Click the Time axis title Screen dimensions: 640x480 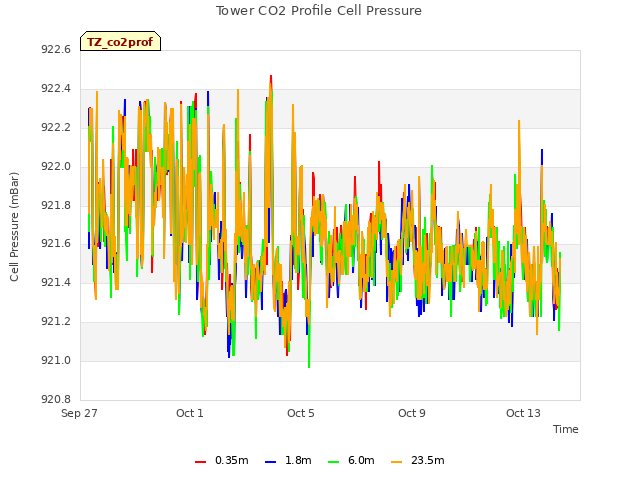[566, 429]
